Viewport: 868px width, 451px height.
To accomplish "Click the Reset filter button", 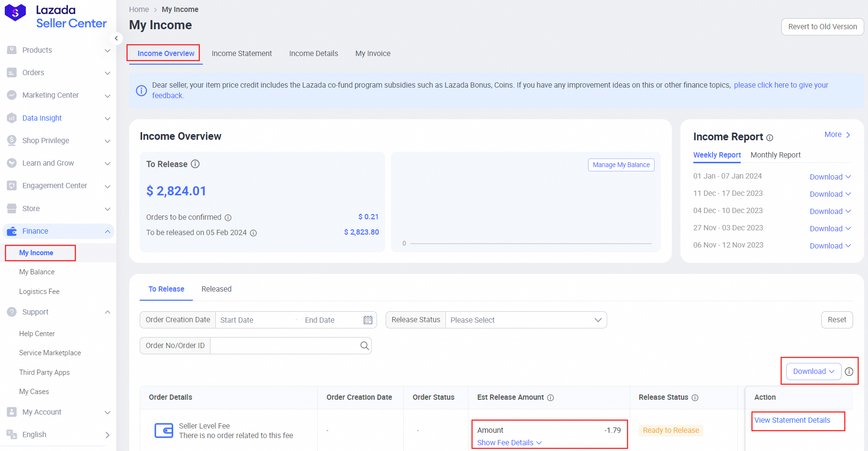I will coord(837,320).
